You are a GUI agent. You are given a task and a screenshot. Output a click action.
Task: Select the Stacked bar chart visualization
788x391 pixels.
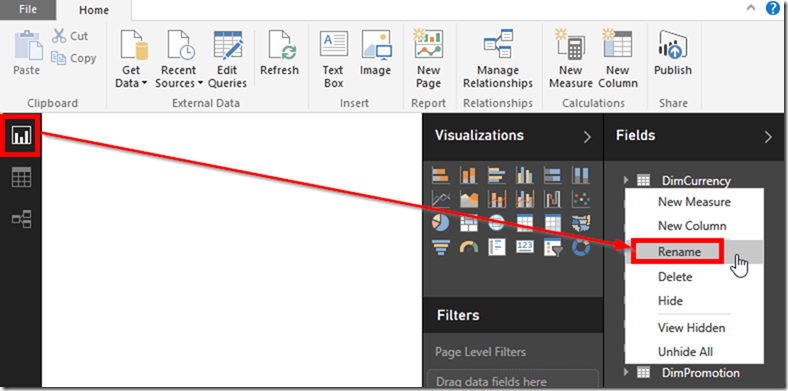click(441, 175)
